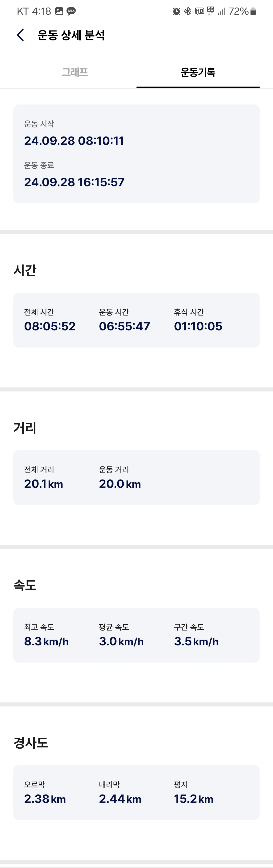This screenshot has width=273, height=868.
Task: Tap the 운동 종료 timestamp value
Action: point(74,182)
